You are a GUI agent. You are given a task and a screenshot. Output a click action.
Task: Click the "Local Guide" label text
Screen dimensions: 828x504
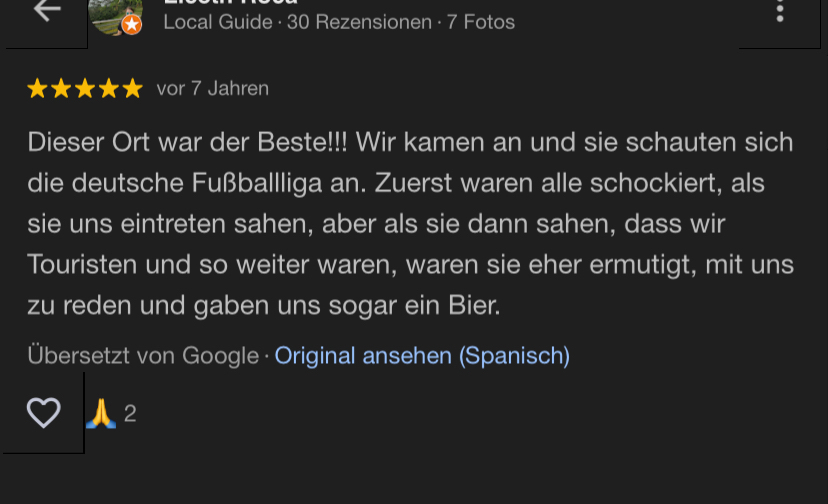pos(217,22)
